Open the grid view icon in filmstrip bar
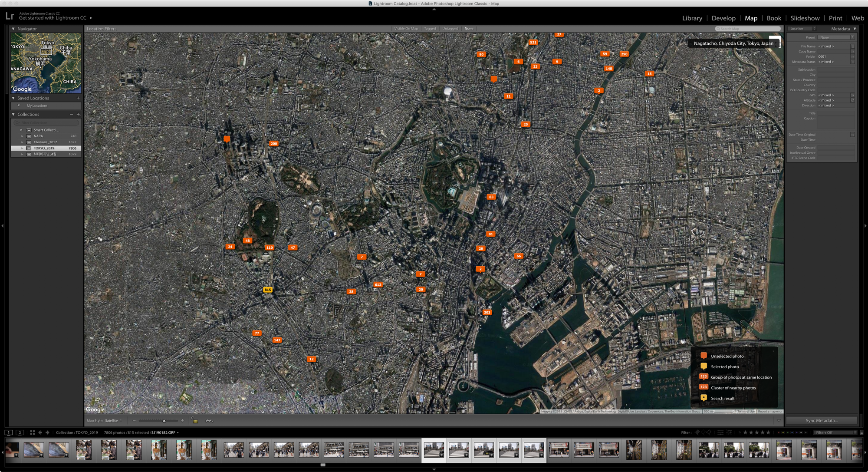This screenshot has width=868, height=472. click(x=33, y=432)
